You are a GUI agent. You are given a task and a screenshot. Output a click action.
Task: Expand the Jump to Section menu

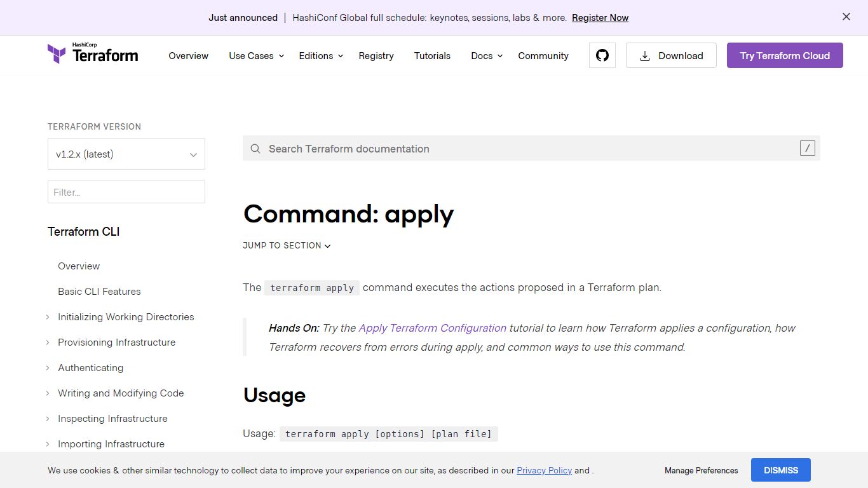pos(287,245)
